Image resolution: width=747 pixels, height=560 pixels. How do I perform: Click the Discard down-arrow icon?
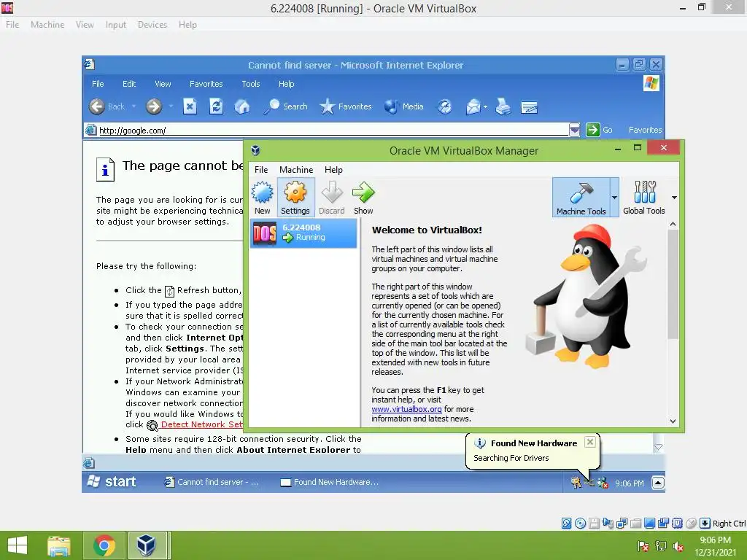332,192
